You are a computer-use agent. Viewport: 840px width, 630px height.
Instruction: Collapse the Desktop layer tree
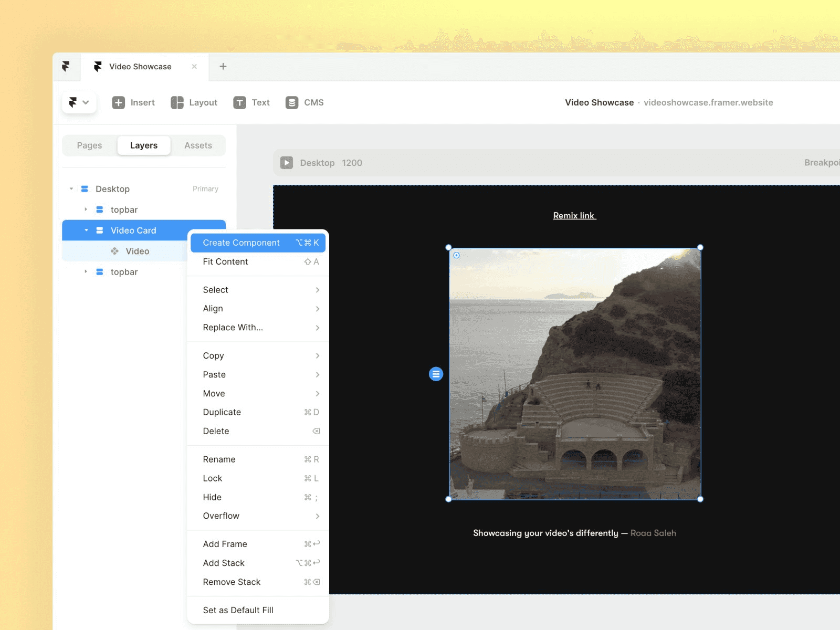[x=71, y=189]
